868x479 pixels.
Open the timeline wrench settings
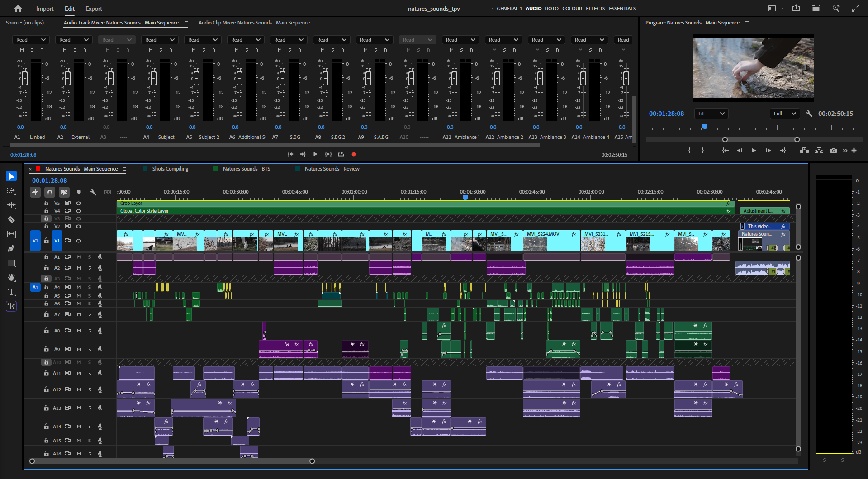[x=93, y=192]
